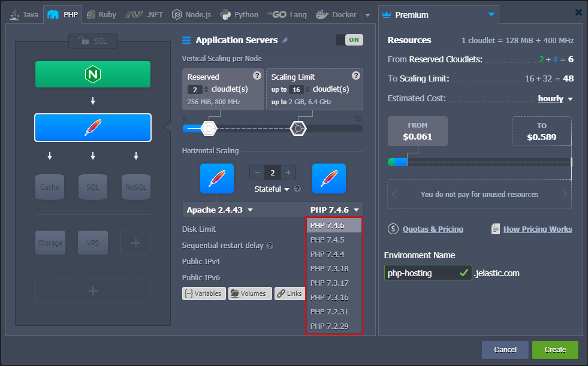Add a NoSQL database node
The height and width of the screenshot is (366, 588).
click(136, 187)
